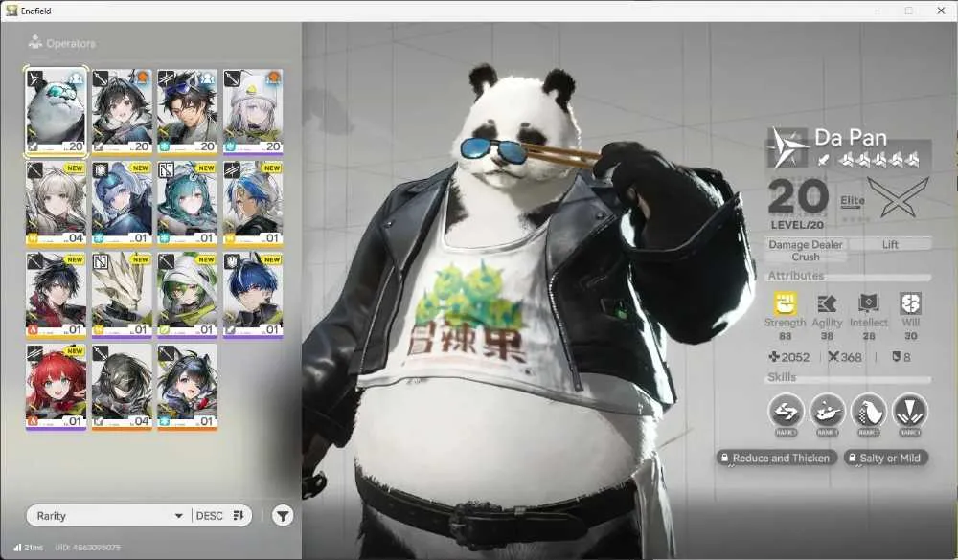The width and height of the screenshot is (958, 560).
Task: Open the Rarity sort dropdown
Action: point(109,516)
